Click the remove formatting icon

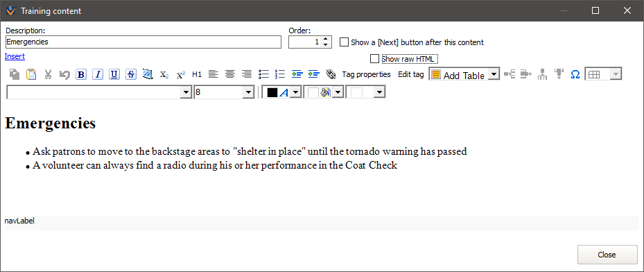coord(148,74)
